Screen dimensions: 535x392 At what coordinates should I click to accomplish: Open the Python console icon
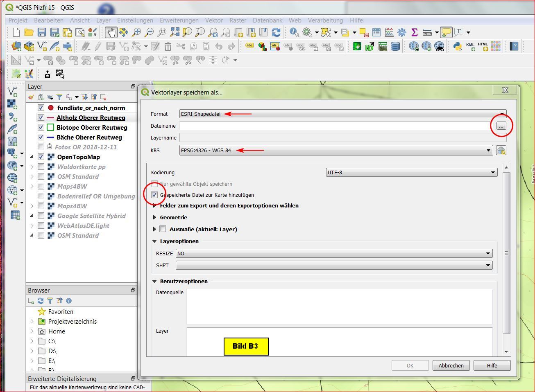pos(457,46)
